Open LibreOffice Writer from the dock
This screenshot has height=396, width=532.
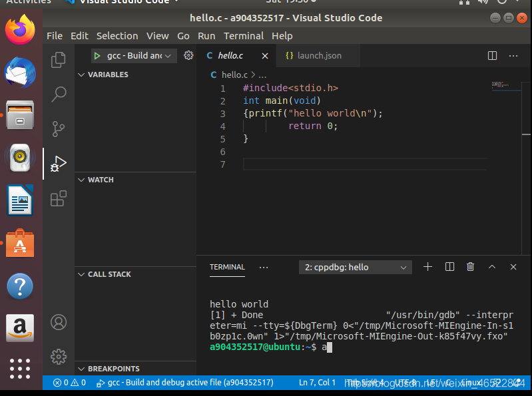[x=20, y=200]
